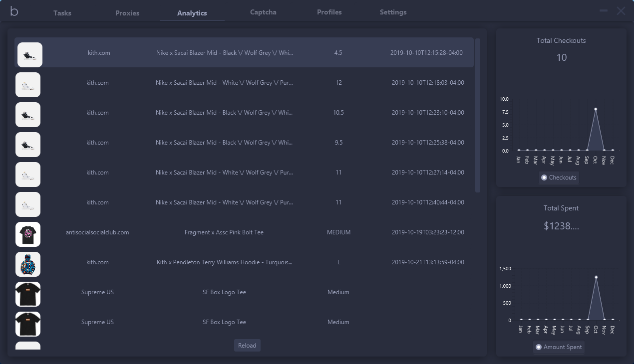Viewport: 634px width, 364px height.
Task: Click the size value 4.5
Action: pyautogui.click(x=338, y=53)
